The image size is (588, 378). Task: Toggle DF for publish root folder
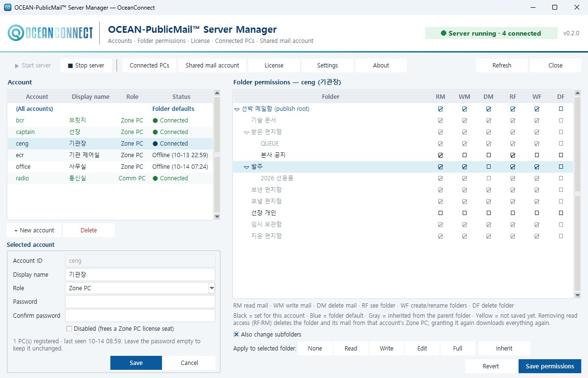(x=561, y=109)
